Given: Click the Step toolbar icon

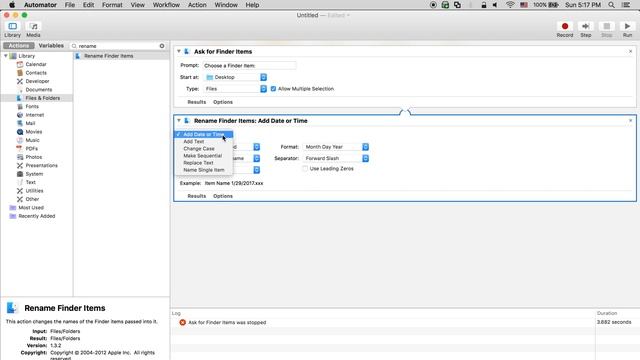Looking at the screenshot, I should pos(586,26).
